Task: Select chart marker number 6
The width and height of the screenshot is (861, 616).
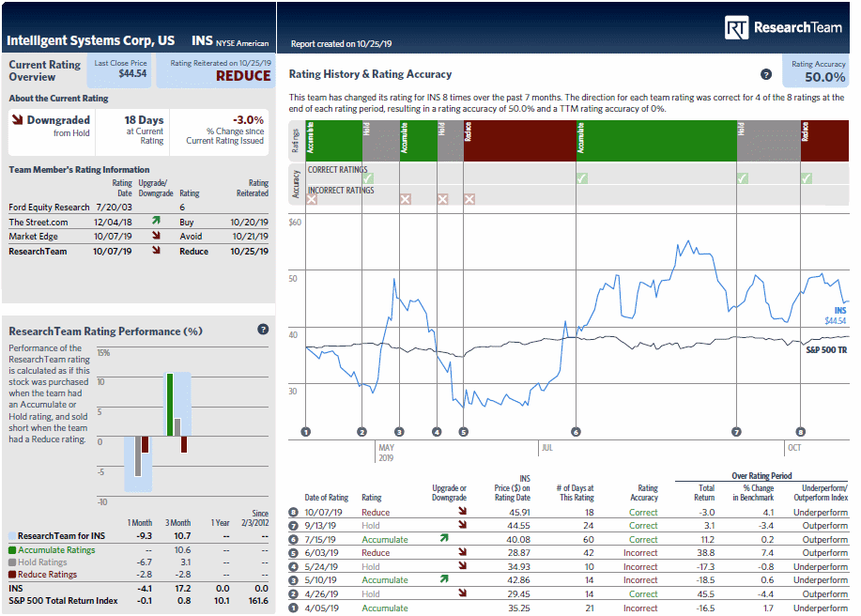Action: coord(576,432)
